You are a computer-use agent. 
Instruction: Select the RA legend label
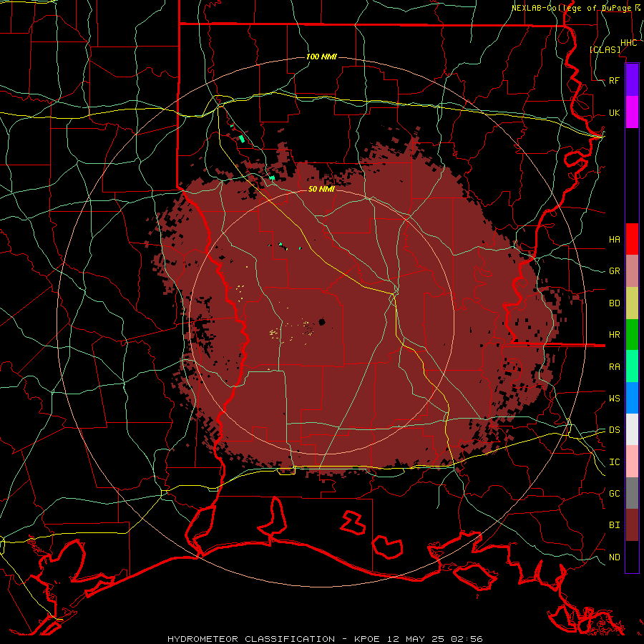pyautogui.click(x=615, y=367)
